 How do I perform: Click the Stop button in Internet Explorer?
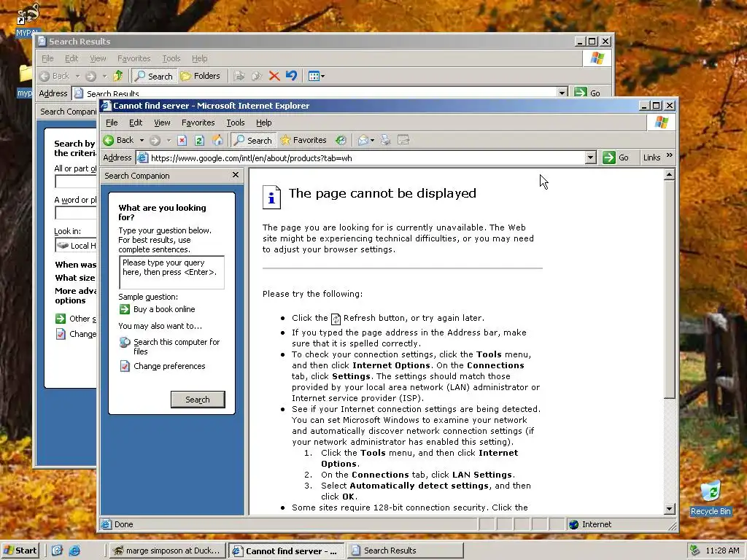click(x=182, y=140)
